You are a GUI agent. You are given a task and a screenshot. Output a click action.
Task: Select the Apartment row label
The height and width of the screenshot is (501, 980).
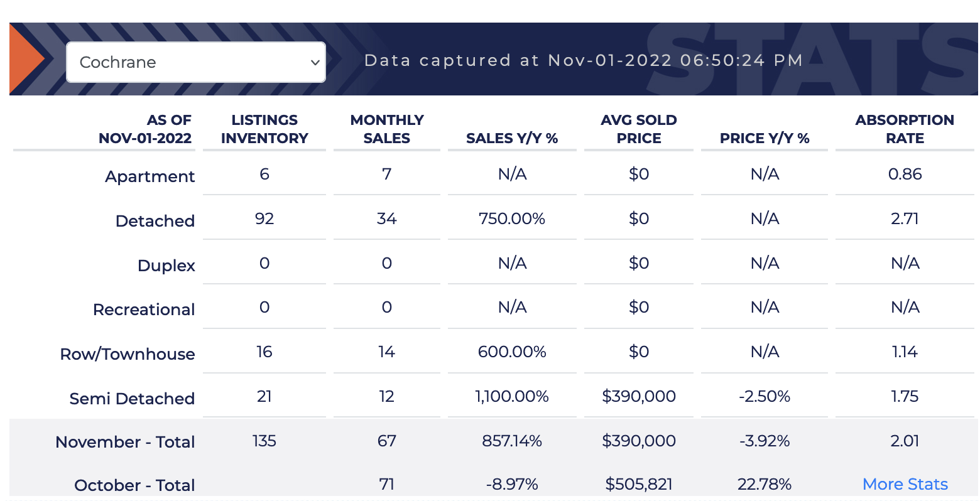(150, 176)
